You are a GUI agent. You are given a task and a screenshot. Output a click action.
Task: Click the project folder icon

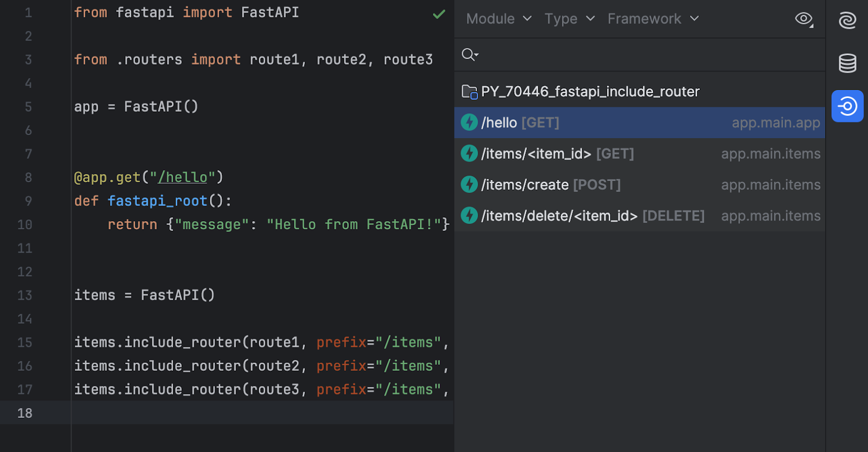pyautogui.click(x=469, y=92)
